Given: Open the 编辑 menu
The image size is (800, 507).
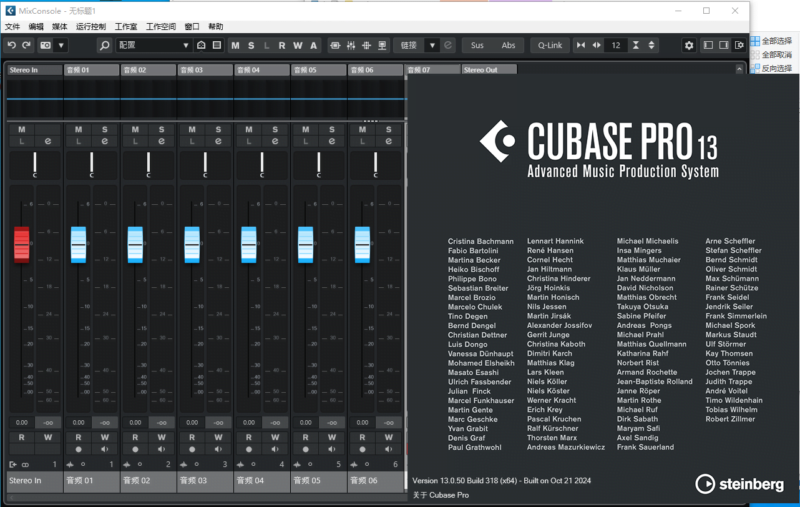Looking at the screenshot, I should pyautogui.click(x=36, y=27).
